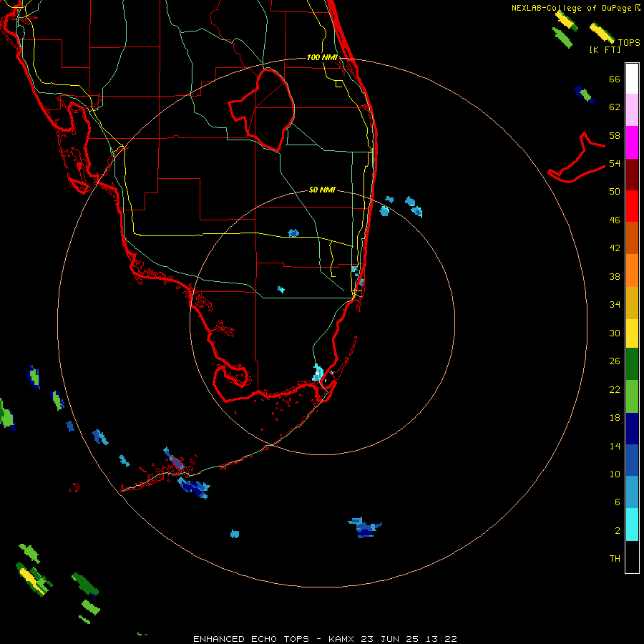Click the "100 NMI" range ring label

pyautogui.click(x=322, y=57)
